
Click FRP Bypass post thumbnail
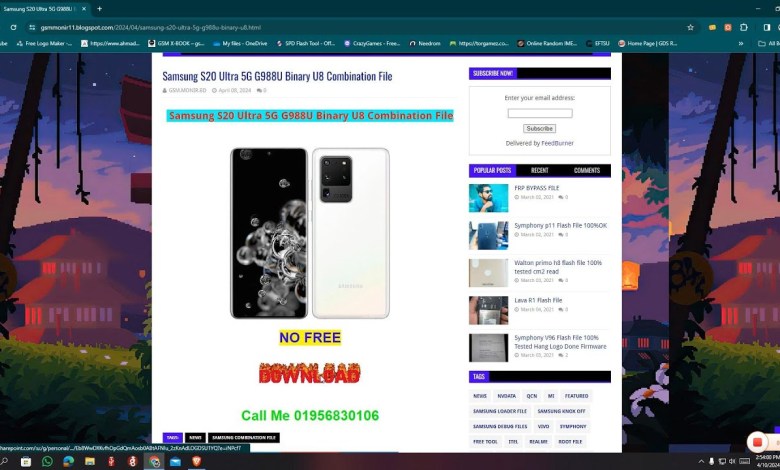click(488, 198)
